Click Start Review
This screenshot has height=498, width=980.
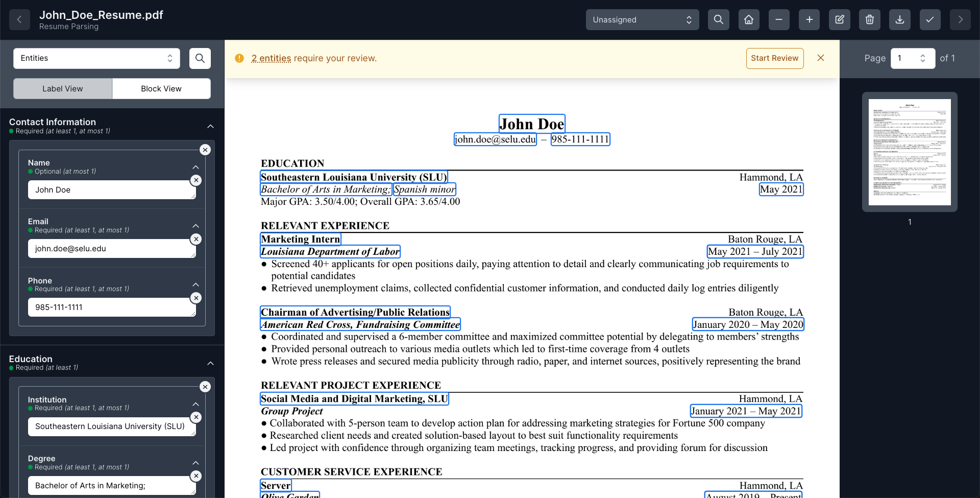point(774,58)
